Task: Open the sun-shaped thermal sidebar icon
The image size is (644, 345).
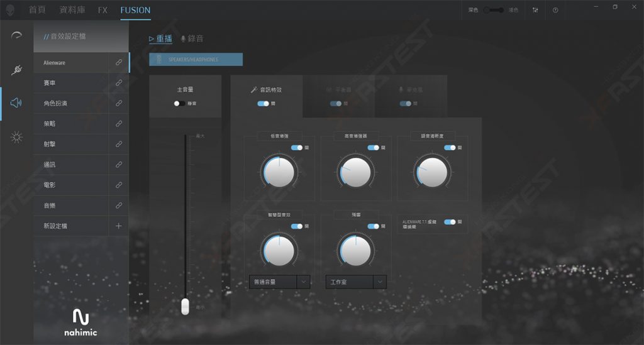Action: click(16, 137)
